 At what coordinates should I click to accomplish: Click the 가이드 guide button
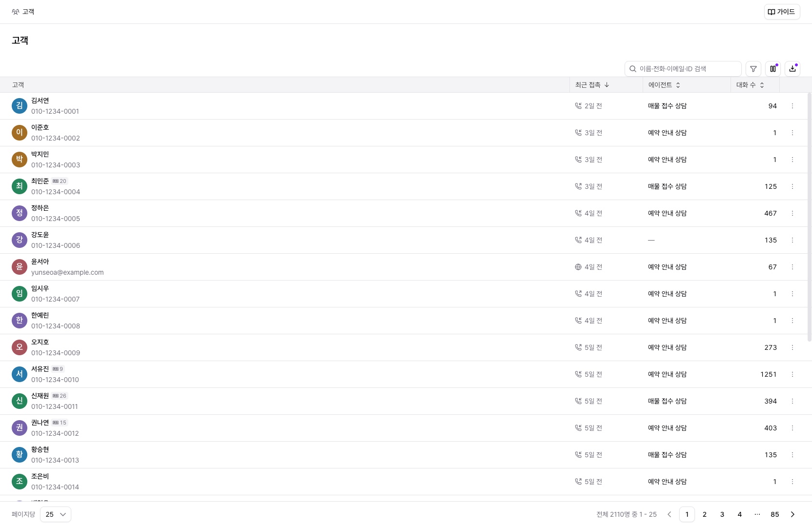coord(782,12)
